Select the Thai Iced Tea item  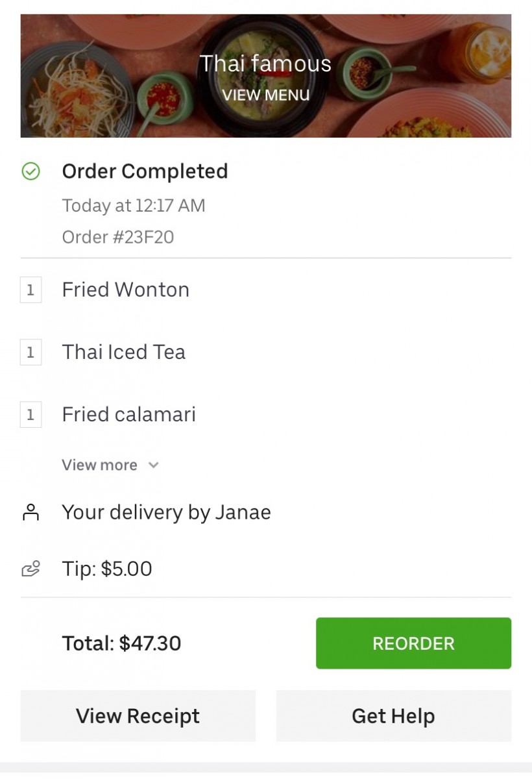click(x=124, y=352)
